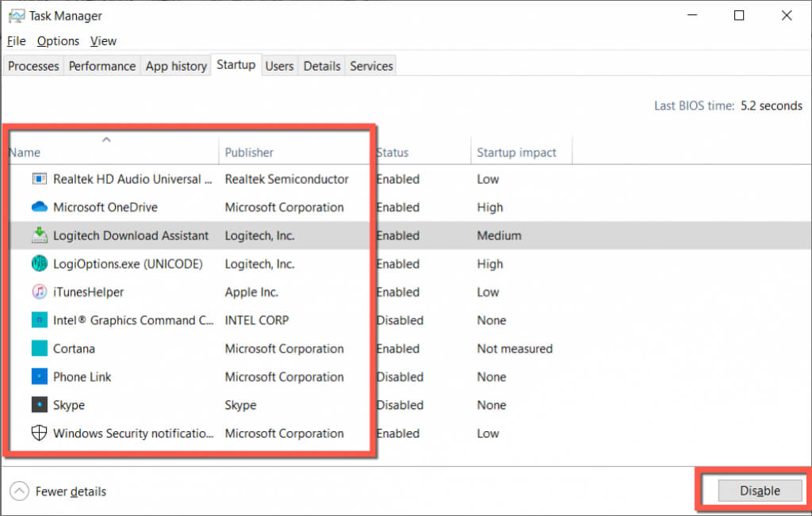The width and height of the screenshot is (812, 516).
Task: Click the LogiOptions.exe icon
Action: [x=40, y=264]
